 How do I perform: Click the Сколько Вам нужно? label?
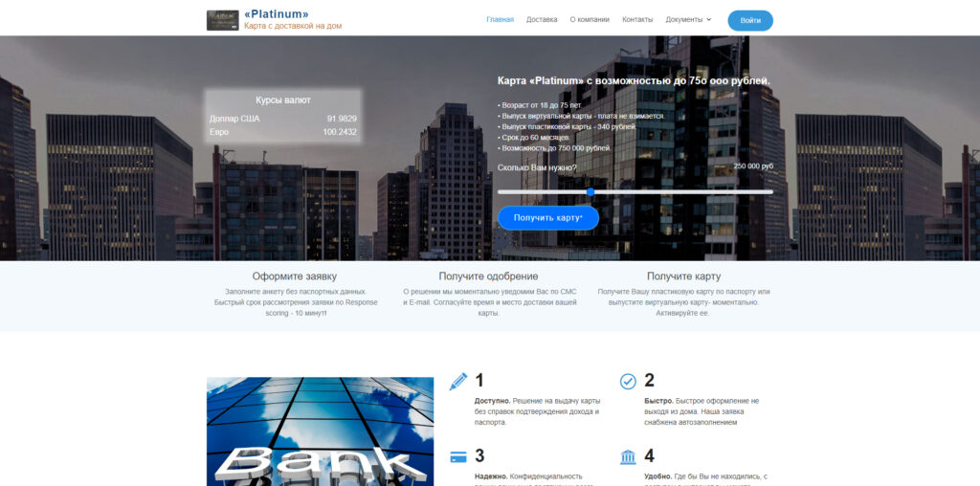[537, 168]
